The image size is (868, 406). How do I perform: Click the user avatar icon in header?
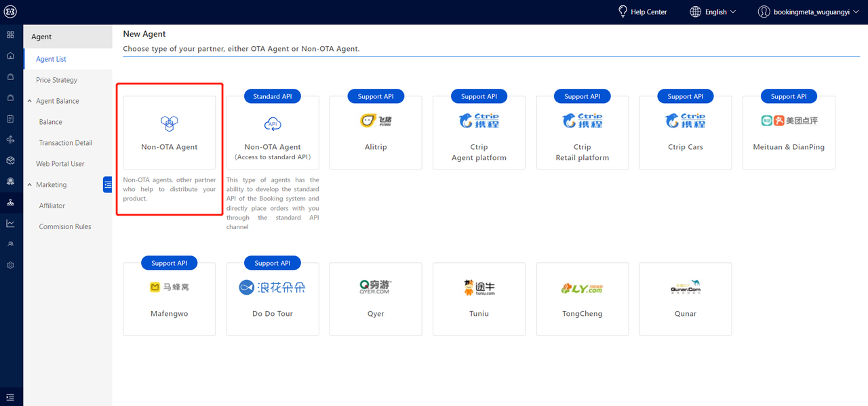[x=764, y=12]
